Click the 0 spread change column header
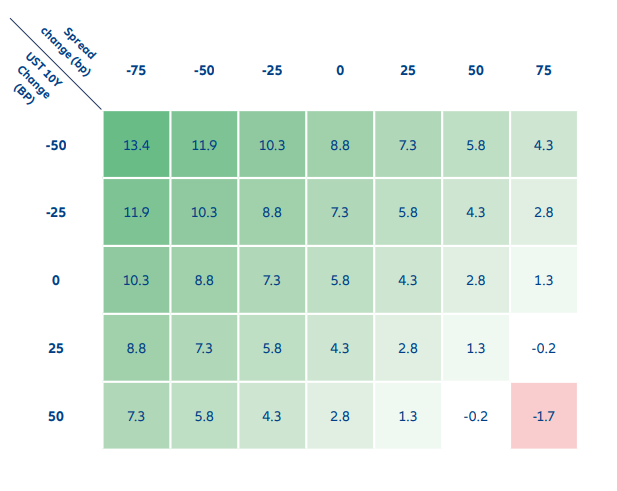Viewport: 617px width, 491px height. pos(340,71)
